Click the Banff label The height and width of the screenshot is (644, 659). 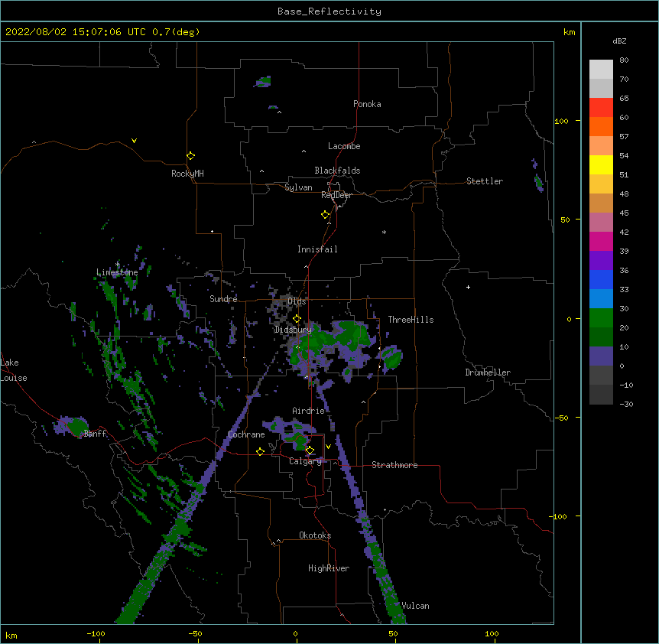95,434
